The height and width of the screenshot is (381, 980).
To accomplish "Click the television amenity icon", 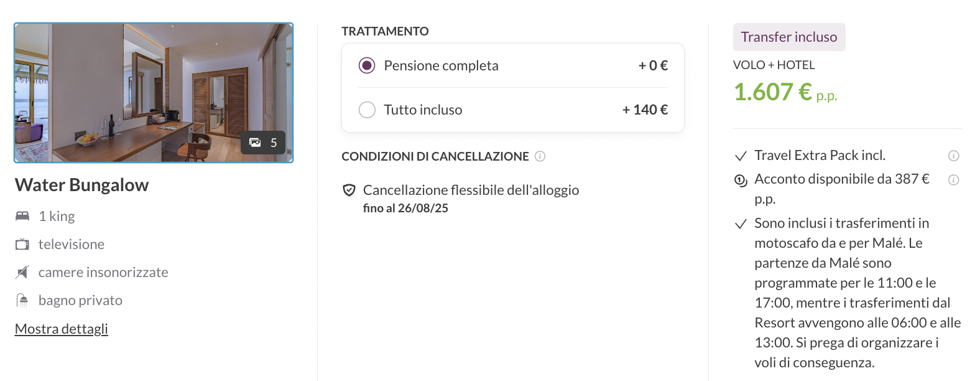I will (22, 244).
